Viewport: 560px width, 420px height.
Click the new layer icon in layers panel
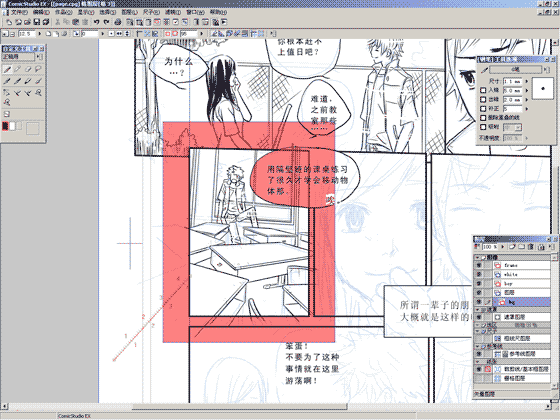click(x=512, y=247)
